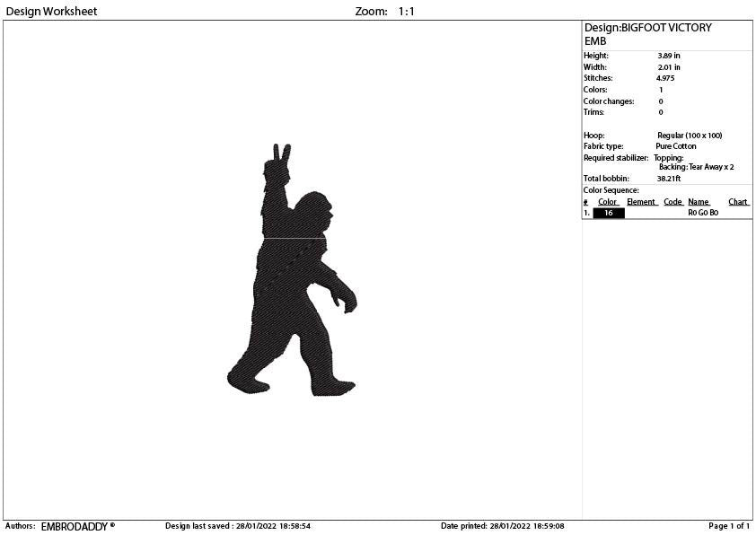This screenshot has height=535, width=756.
Task: Click the EMBRODADDY author label
Action: pos(76,527)
